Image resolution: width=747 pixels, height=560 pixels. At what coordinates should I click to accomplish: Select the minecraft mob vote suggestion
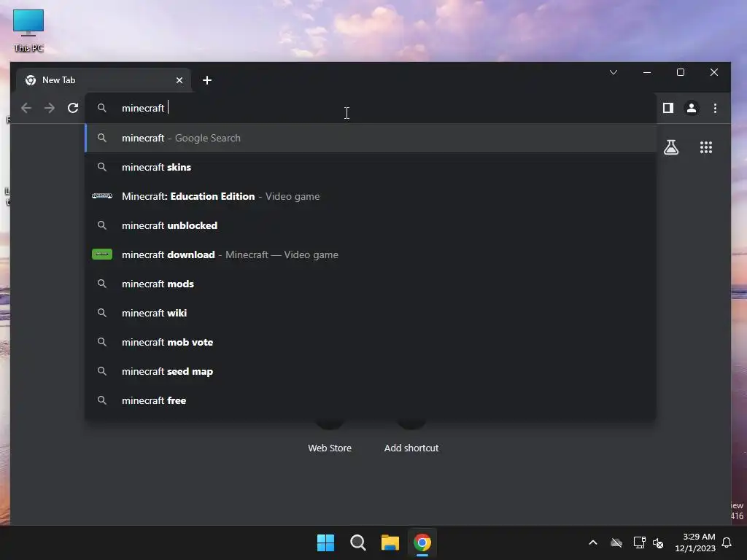pyautogui.click(x=371, y=342)
